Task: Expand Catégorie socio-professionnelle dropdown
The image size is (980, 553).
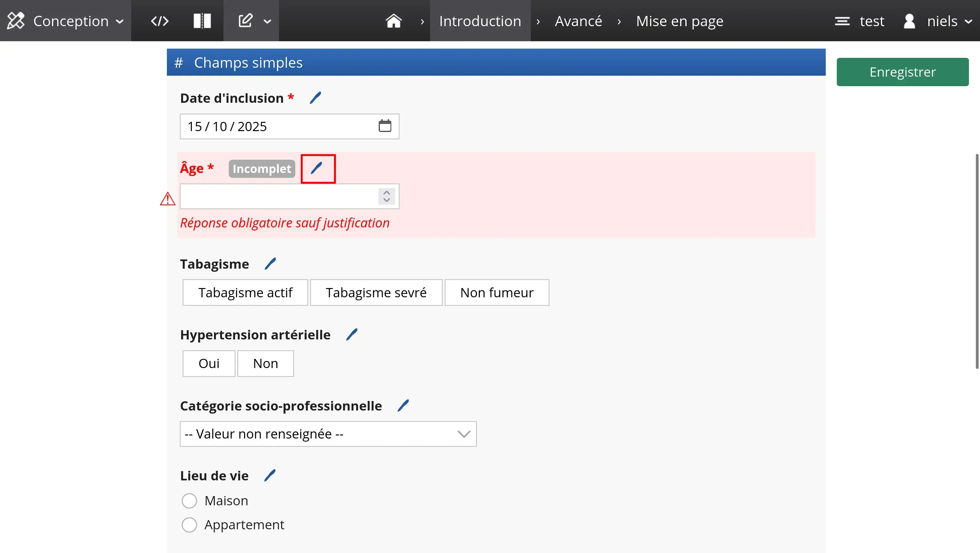Action: click(328, 434)
